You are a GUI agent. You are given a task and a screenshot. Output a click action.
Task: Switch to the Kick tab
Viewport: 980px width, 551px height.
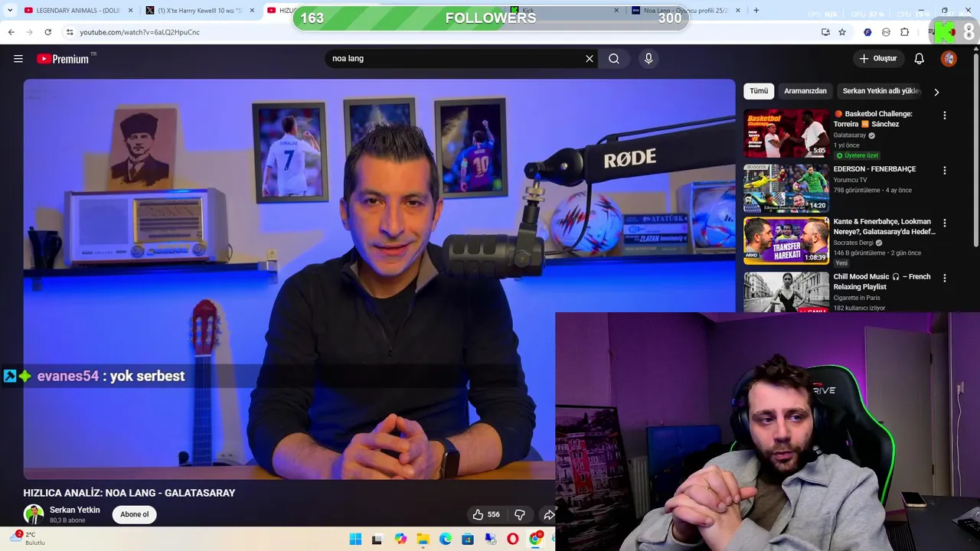567,11
